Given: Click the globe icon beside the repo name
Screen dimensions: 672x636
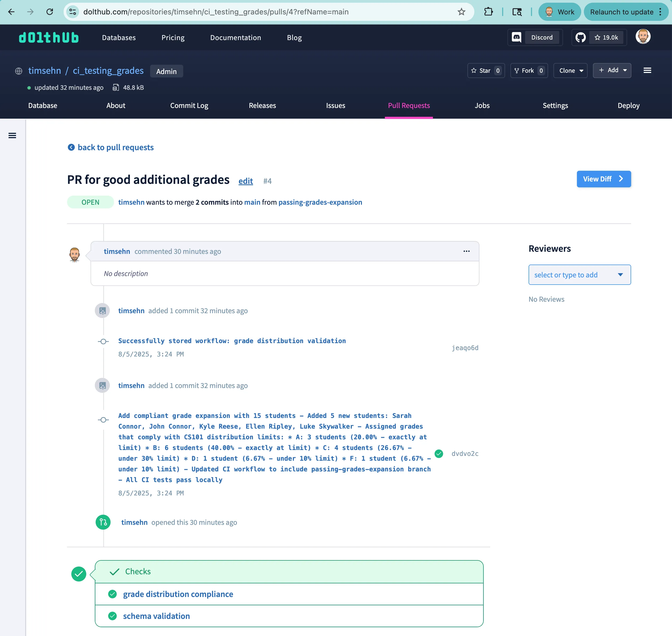Looking at the screenshot, I should (x=19, y=71).
